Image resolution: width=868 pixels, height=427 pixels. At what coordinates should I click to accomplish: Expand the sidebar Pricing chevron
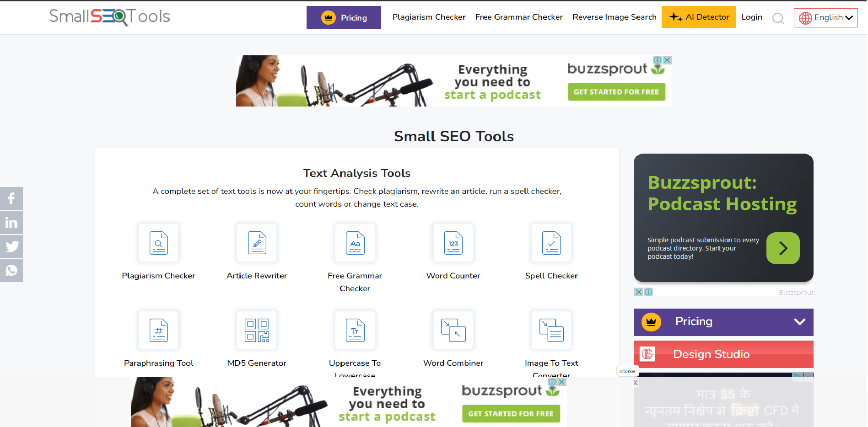(x=799, y=321)
